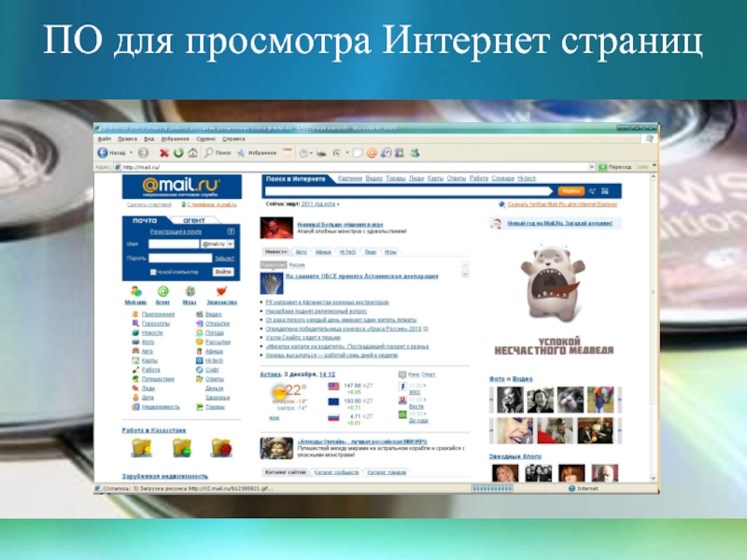Click the Мой мир icon
Image resolution: width=747 pixels, height=560 pixels.
[136, 291]
